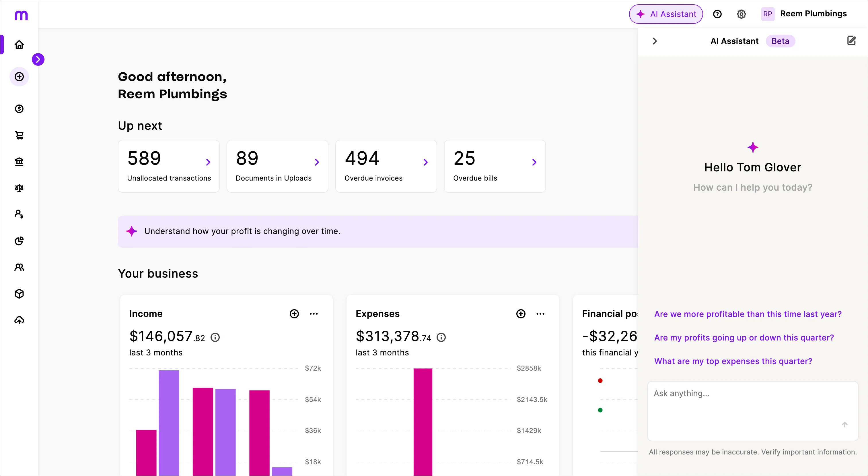The height and width of the screenshot is (476, 868).
Task: Collapse the AI Assistant panel with the chevron
Action: click(x=654, y=41)
